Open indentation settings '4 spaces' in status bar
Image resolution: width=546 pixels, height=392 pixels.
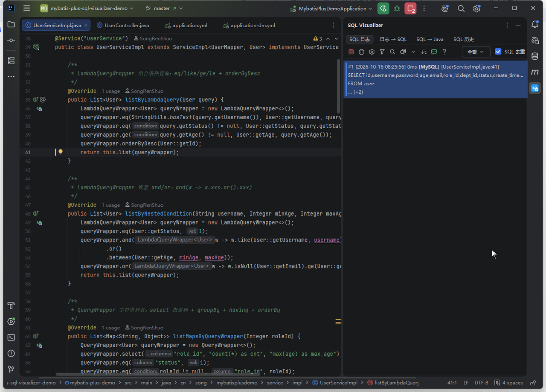coord(509,383)
